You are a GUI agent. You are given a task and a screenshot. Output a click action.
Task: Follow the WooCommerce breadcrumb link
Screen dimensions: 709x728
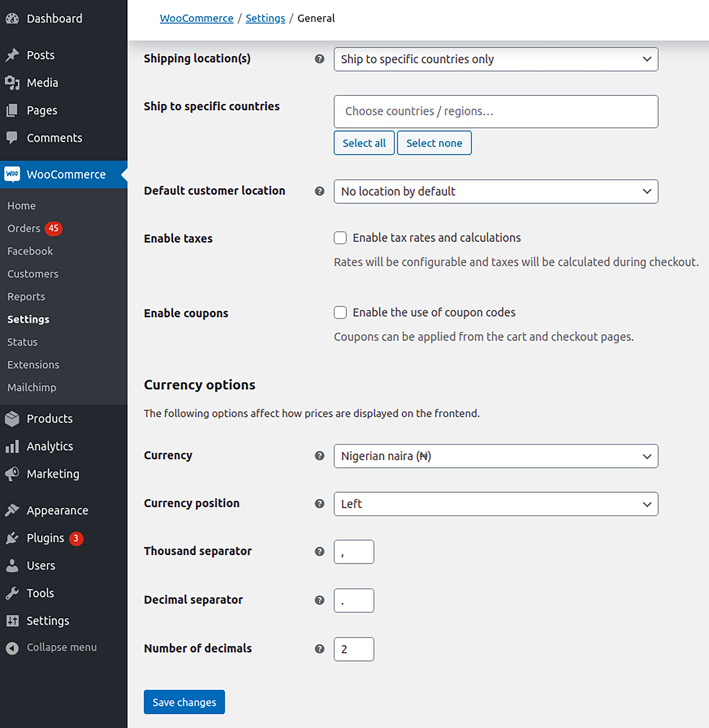click(x=196, y=18)
